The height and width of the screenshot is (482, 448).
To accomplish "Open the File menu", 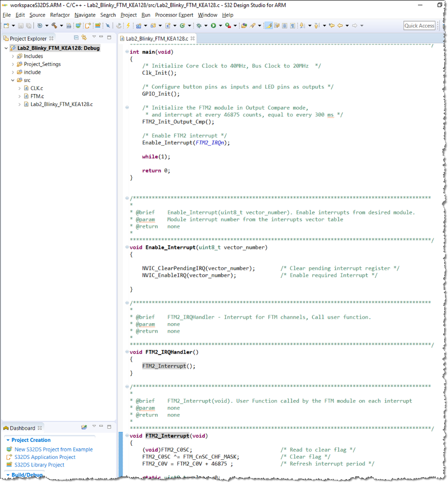I will pyautogui.click(x=6, y=15).
